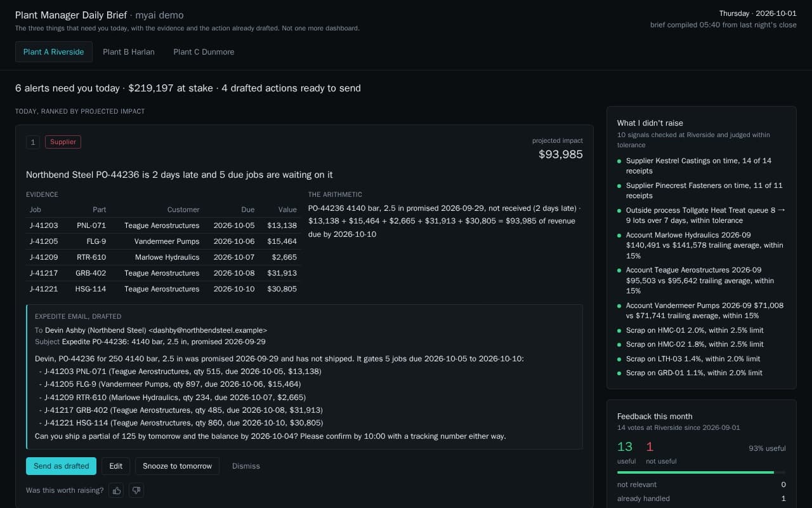
Task: Click the Due column header
Action: coord(248,210)
